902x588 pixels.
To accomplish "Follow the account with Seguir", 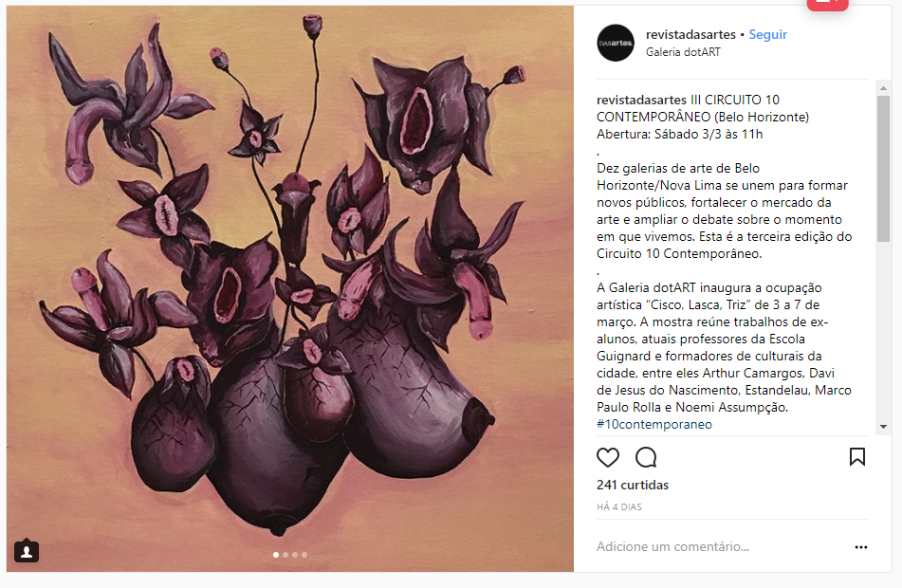I will pos(767,34).
